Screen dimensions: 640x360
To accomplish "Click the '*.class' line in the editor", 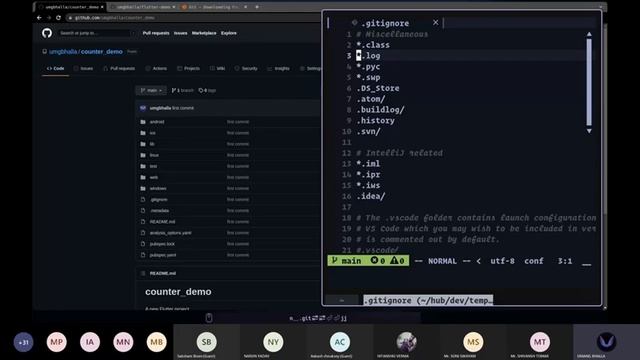I will coord(373,45).
